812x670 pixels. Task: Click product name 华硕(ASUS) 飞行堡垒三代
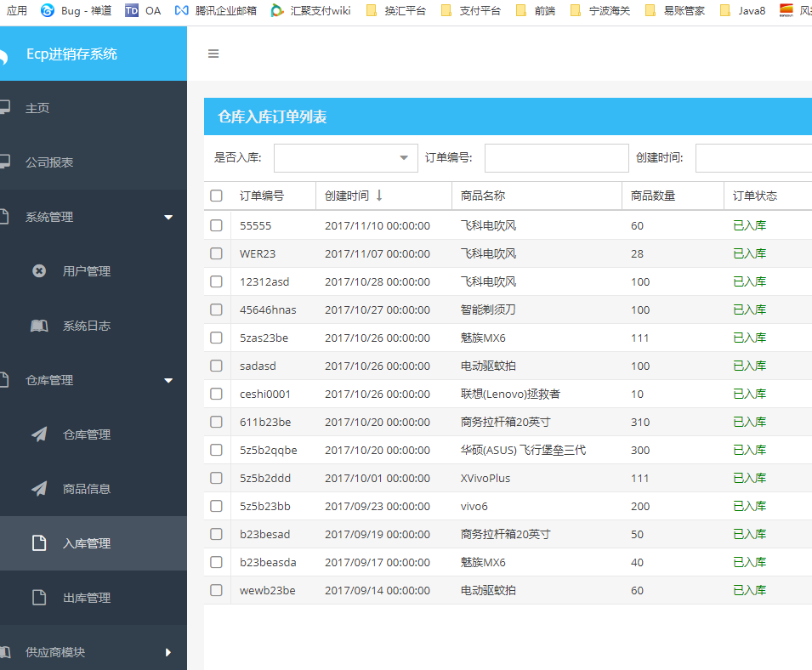[x=523, y=450]
